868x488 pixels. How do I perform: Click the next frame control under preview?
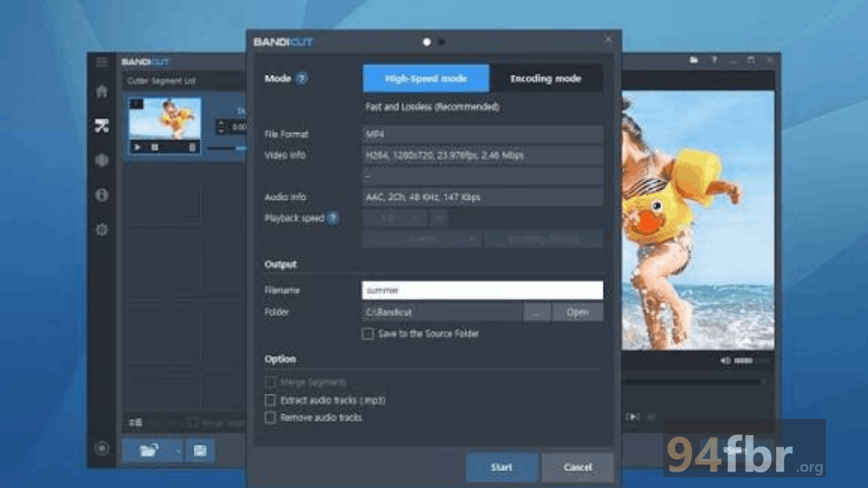(x=633, y=416)
